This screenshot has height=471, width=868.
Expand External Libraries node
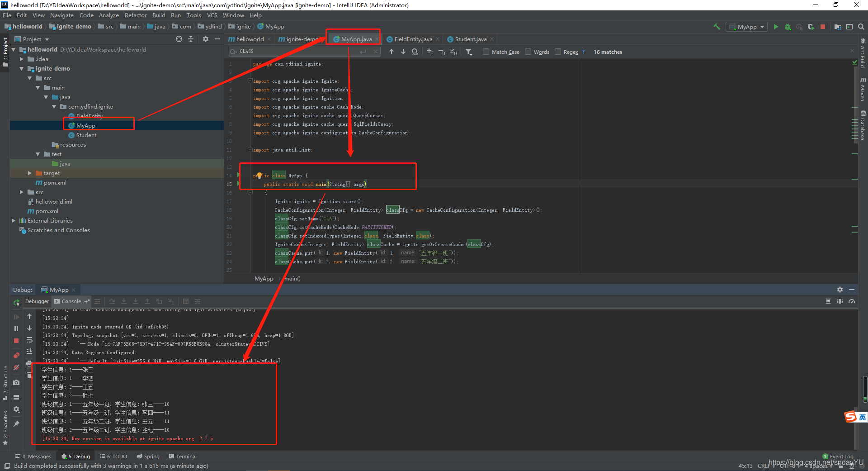[14, 221]
